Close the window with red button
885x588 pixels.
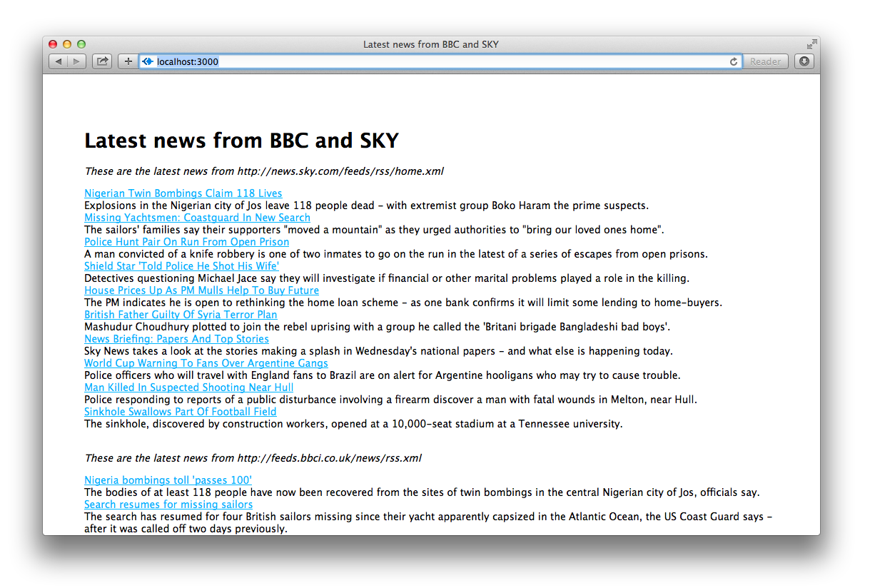pos(53,44)
